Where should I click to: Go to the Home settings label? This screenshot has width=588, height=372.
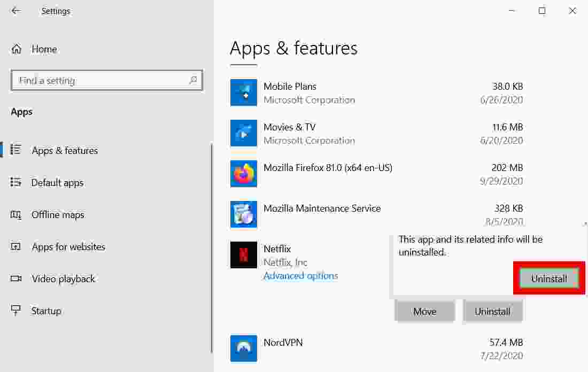pyautogui.click(x=44, y=49)
